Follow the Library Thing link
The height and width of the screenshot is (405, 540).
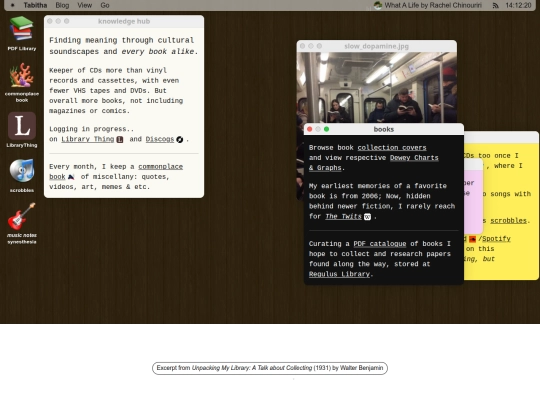[x=87, y=139]
